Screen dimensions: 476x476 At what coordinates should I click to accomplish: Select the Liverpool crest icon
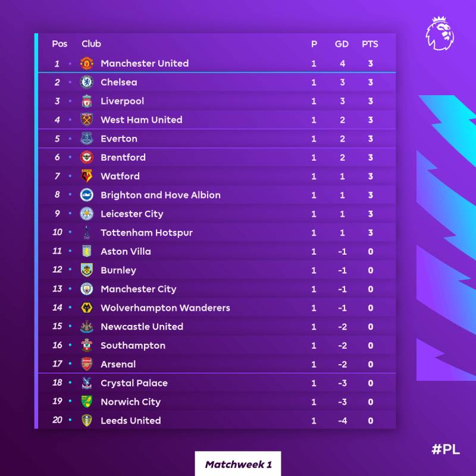click(x=87, y=101)
